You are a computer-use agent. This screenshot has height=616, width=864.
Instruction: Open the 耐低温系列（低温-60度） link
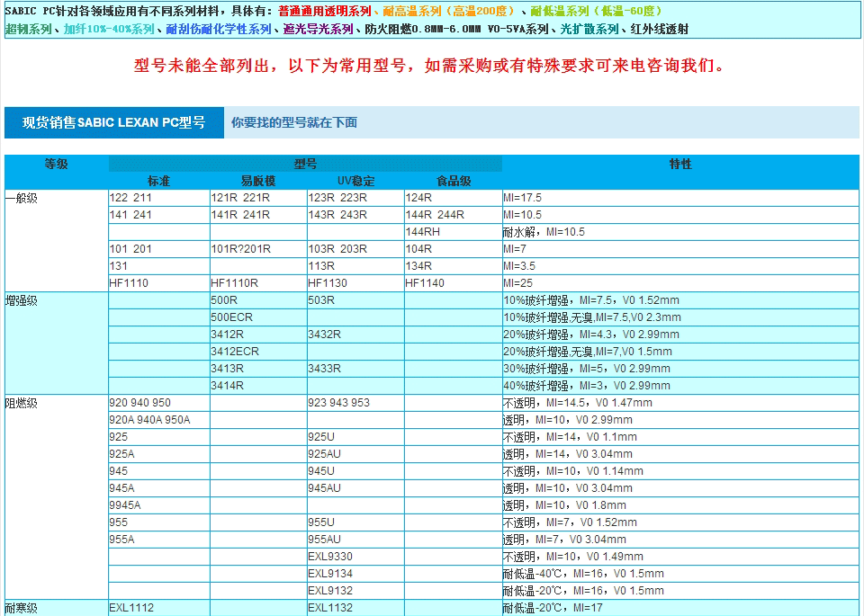pyautogui.click(x=597, y=11)
